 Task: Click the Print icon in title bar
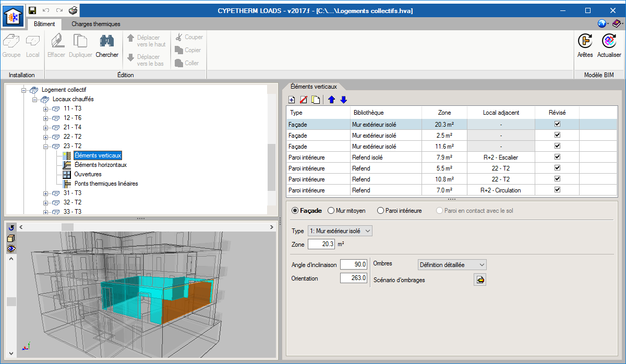click(x=73, y=10)
